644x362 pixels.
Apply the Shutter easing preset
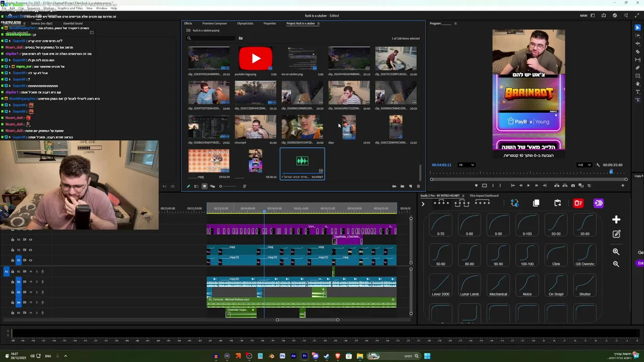(x=585, y=286)
